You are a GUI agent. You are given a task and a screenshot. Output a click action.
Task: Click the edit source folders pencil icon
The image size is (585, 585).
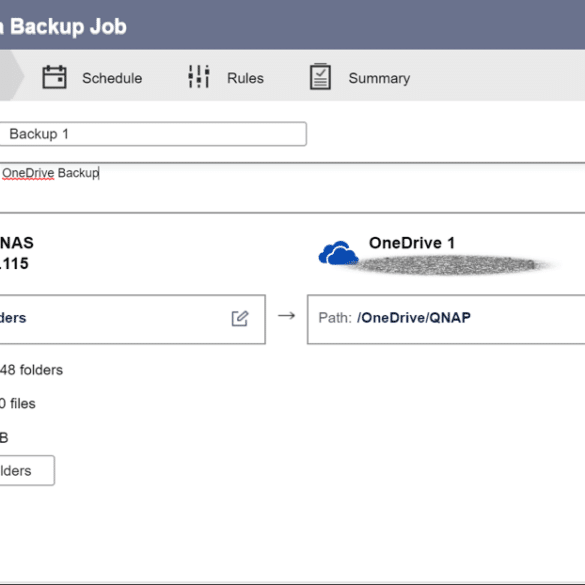point(240,318)
